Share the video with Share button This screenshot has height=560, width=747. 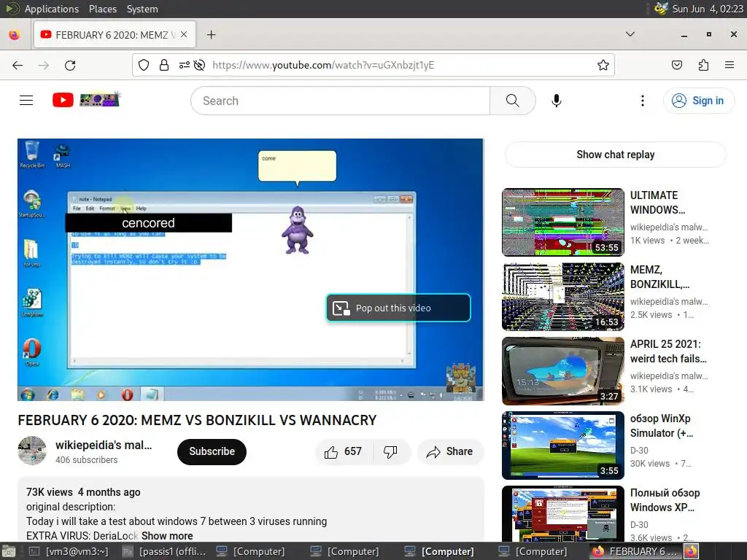[x=450, y=451]
